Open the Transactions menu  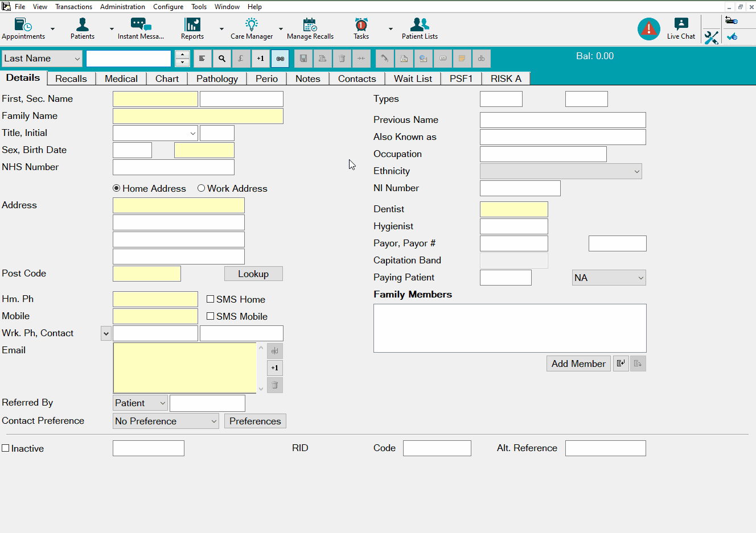pos(73,7)
